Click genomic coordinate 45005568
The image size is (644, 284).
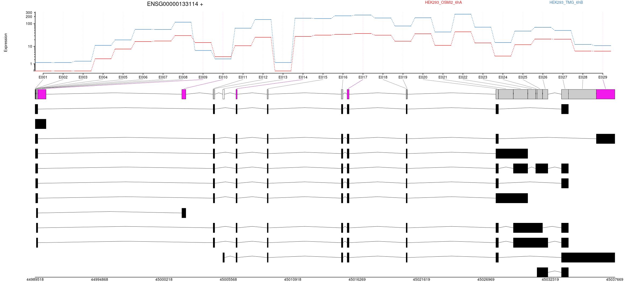tap(228, 279)
